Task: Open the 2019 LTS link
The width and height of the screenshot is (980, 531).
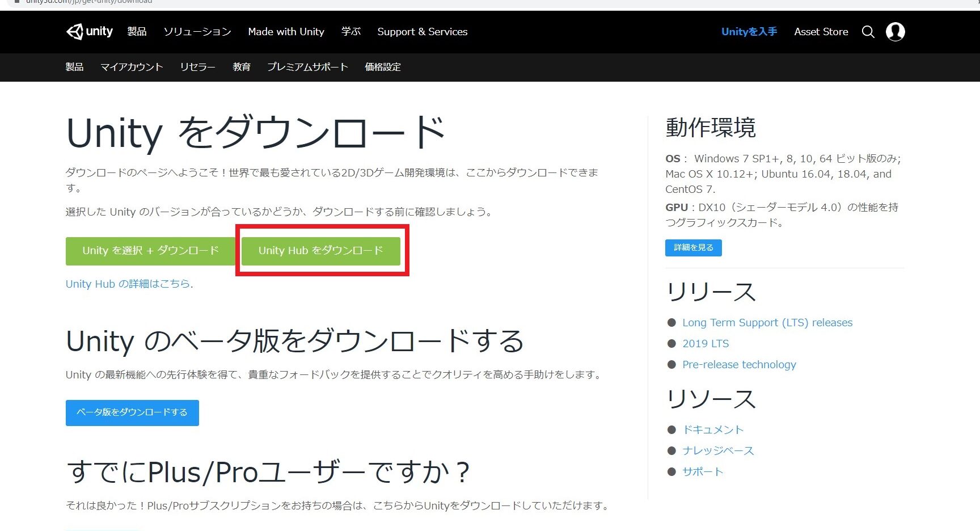Action: [706, 344]
